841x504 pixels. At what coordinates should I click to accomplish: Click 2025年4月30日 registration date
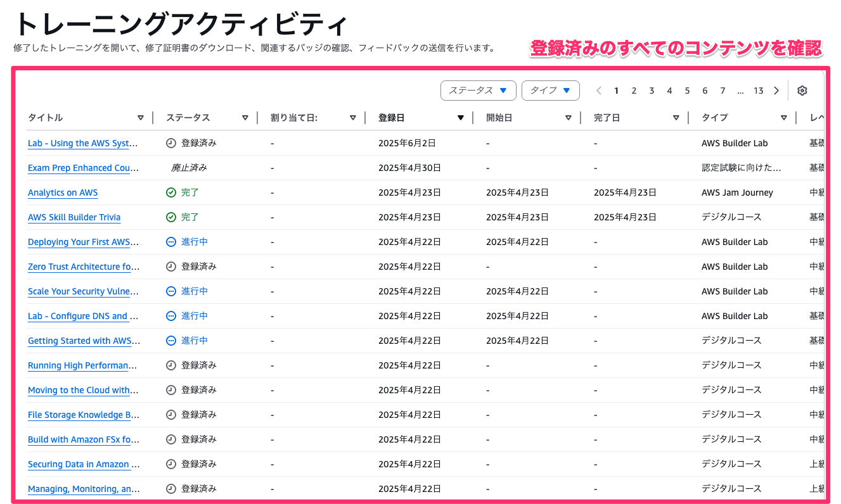click(x=409, y=168)
